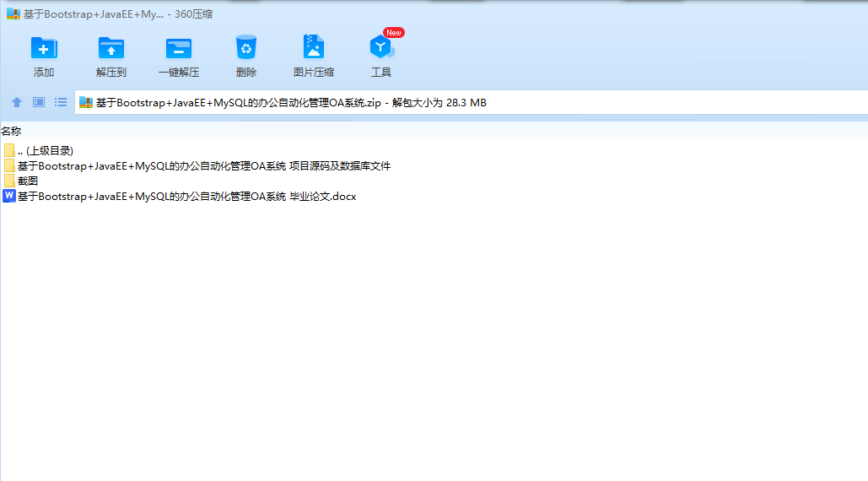This screenshot has width=868, height=481.
Task: Go up one level with arrow icon
Action: (x=17, y=102)
